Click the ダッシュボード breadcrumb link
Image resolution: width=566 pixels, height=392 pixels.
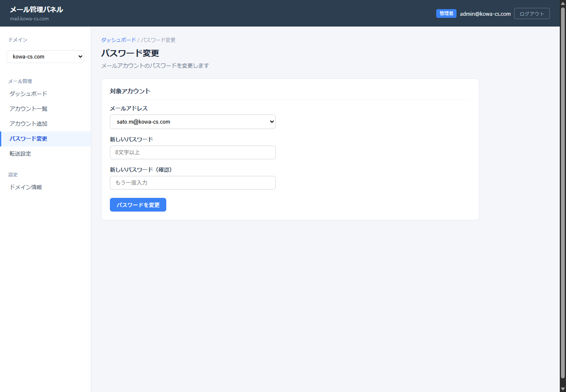coord(119,40)
